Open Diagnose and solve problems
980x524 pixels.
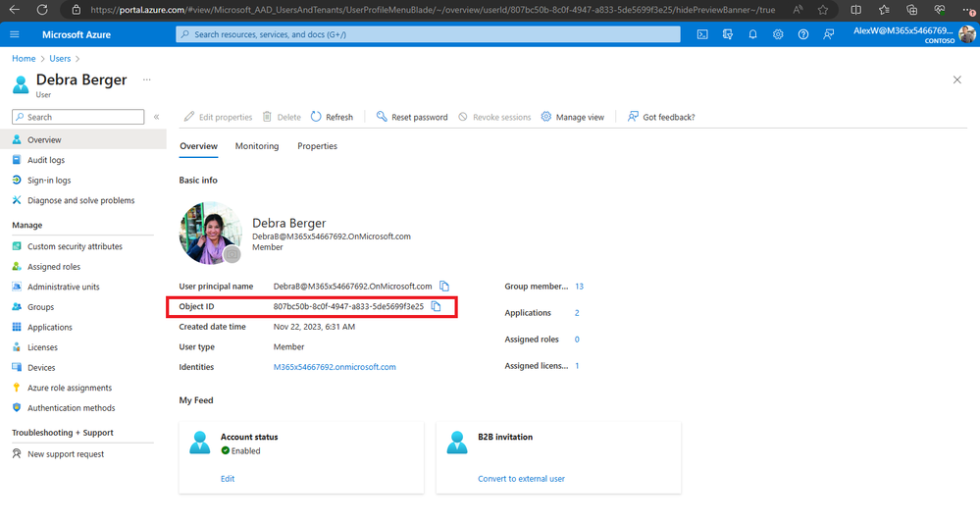83,200
